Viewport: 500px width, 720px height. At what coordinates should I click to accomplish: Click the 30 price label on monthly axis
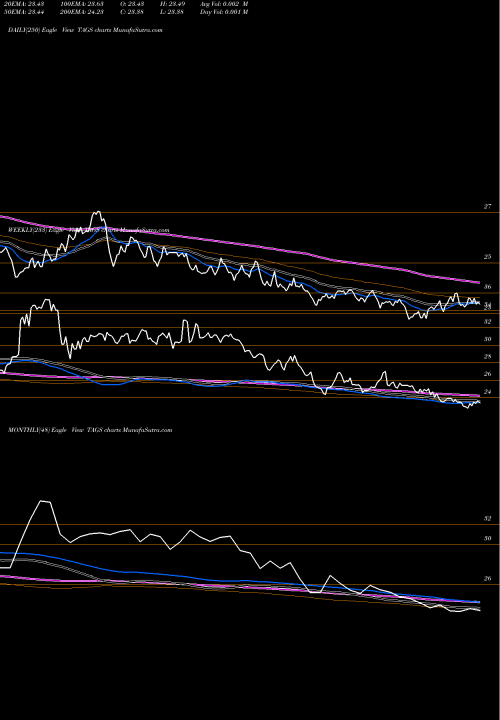coord(487,539)
